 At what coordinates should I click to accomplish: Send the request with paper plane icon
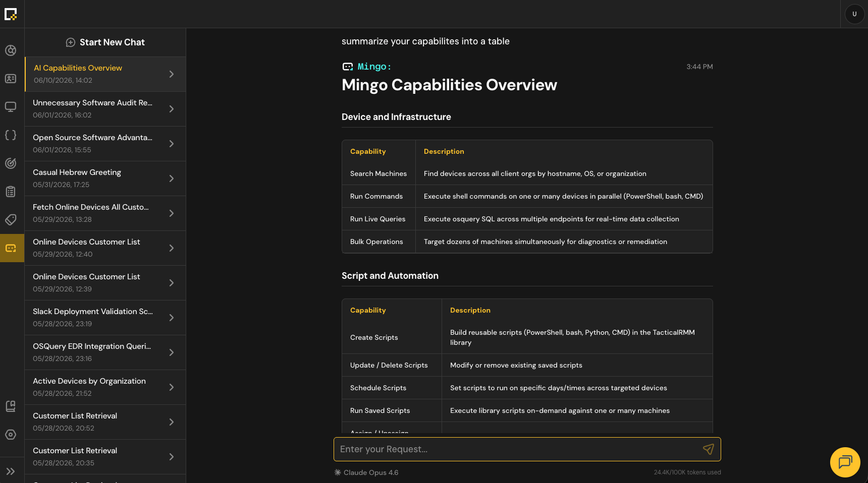tap(709, 449)
